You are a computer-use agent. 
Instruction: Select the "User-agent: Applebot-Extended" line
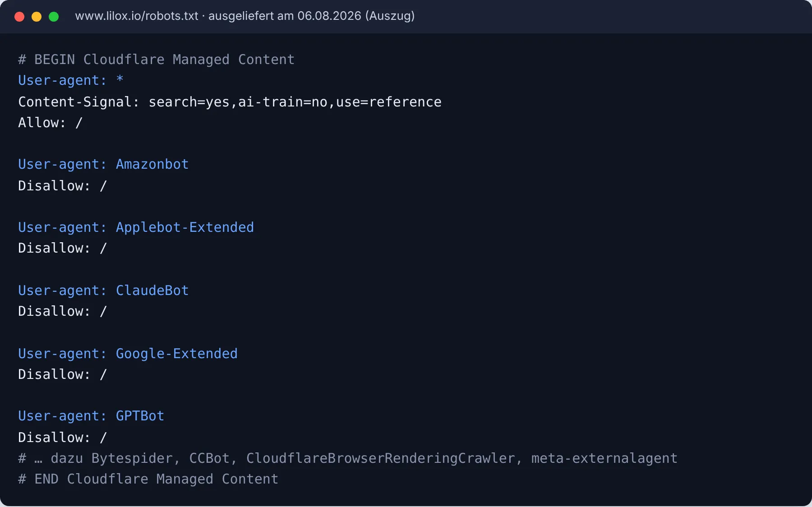tap(136, 227)
